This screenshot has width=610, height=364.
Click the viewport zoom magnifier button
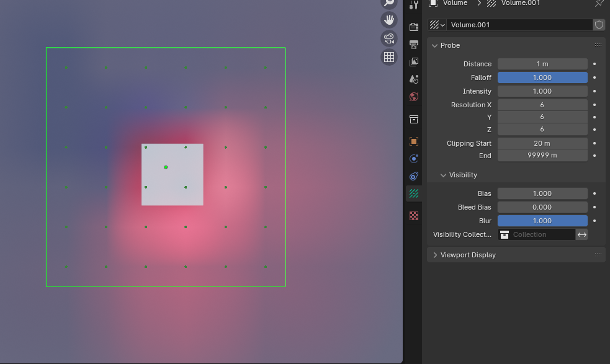[388, 3]
